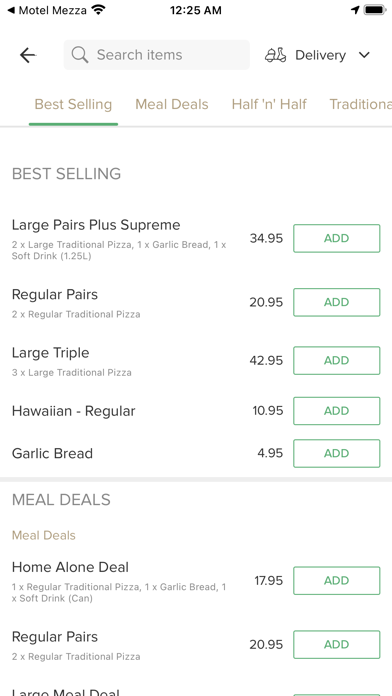Expand the Delivery dropdown chevron

pyautogui.click(x=364, y=55)
